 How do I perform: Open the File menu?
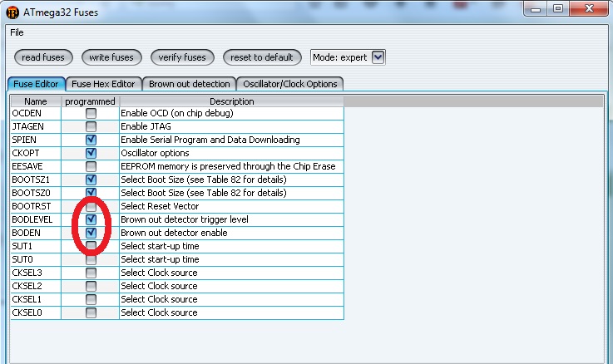click(x=17, y=32)
